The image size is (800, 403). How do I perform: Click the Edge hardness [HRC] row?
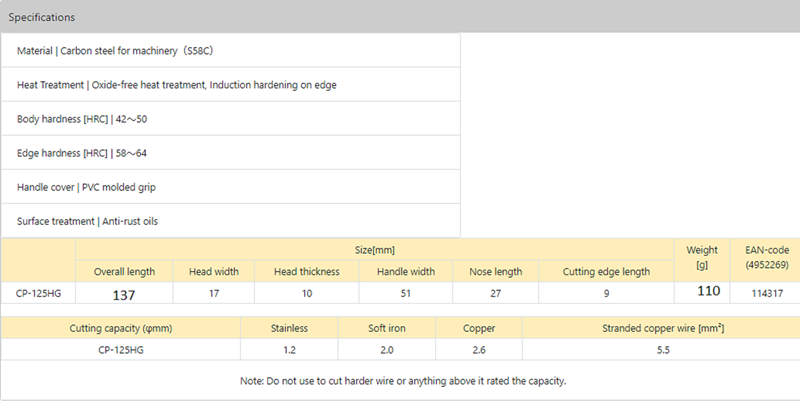pos(82,153)
